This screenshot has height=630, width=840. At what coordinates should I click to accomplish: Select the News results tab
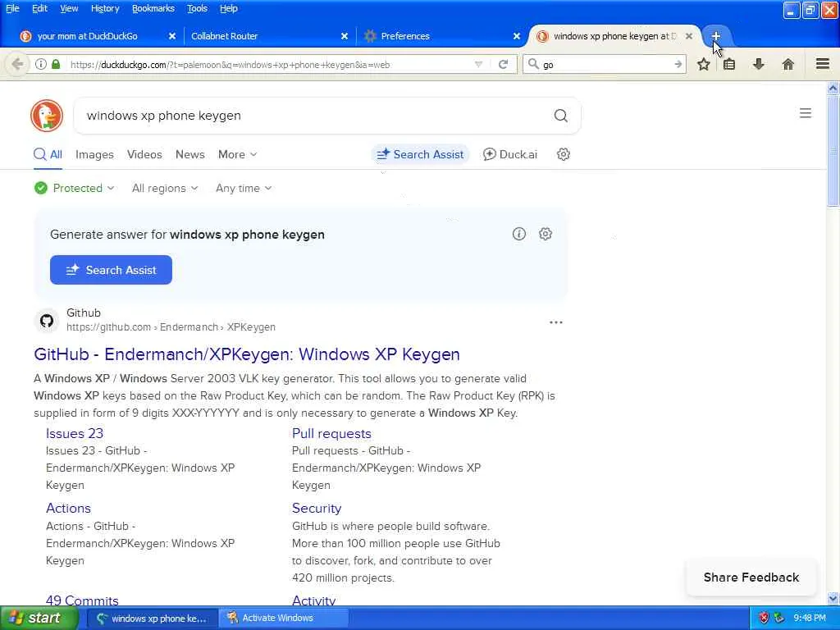[x=189, y=154]
